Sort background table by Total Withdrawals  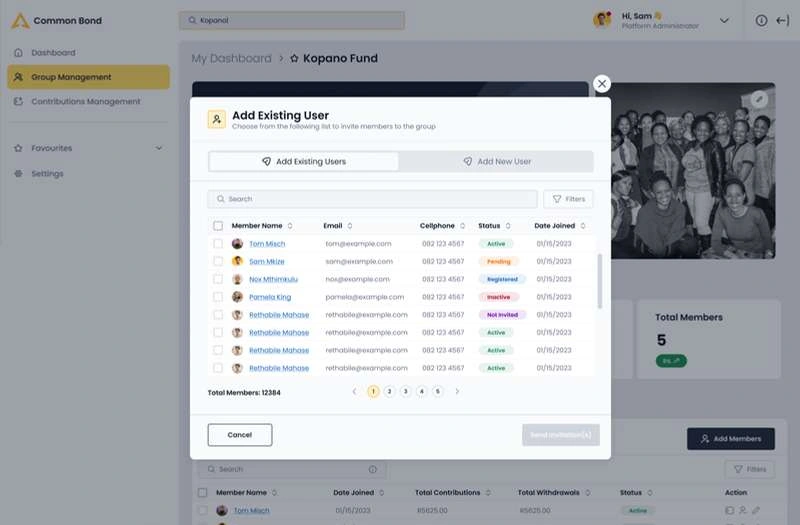tap(588, 493)
